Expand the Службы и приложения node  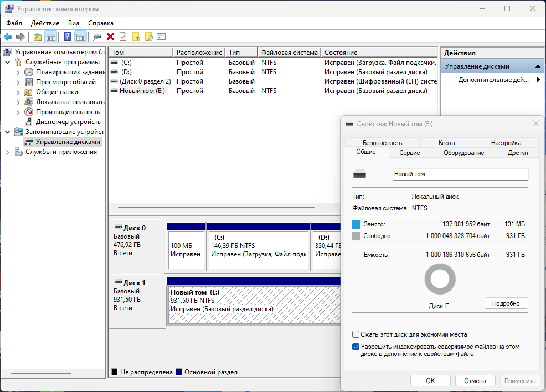[x=8, y=152]
